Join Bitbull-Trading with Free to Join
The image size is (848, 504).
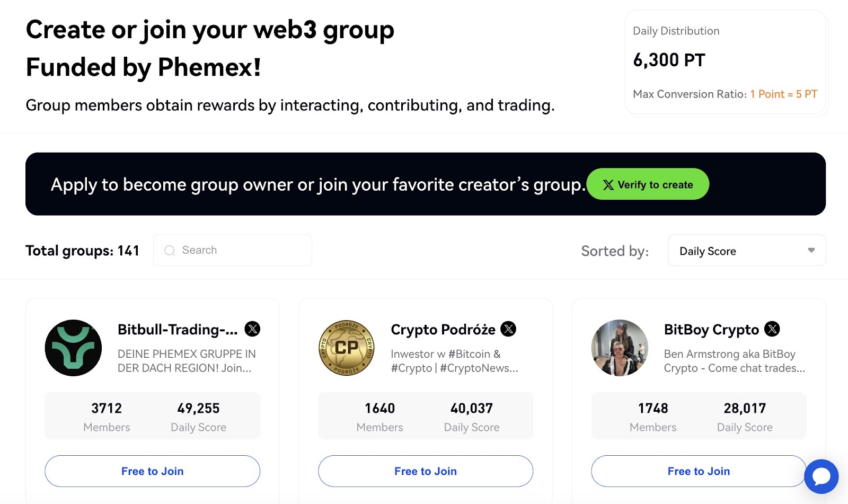tap(153, 471)
